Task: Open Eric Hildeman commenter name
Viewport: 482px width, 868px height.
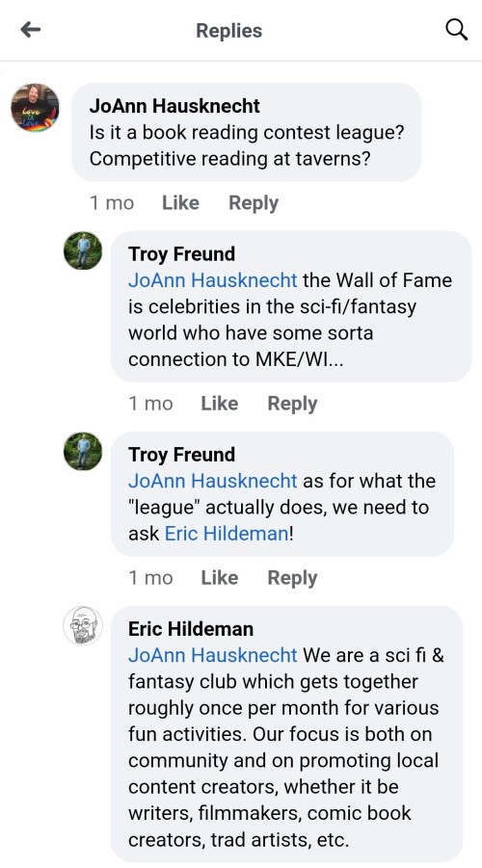Action: coord(191,629)
